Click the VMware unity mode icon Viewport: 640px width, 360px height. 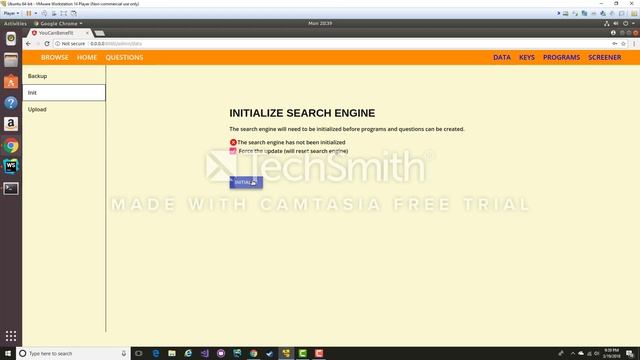[74, 13]
